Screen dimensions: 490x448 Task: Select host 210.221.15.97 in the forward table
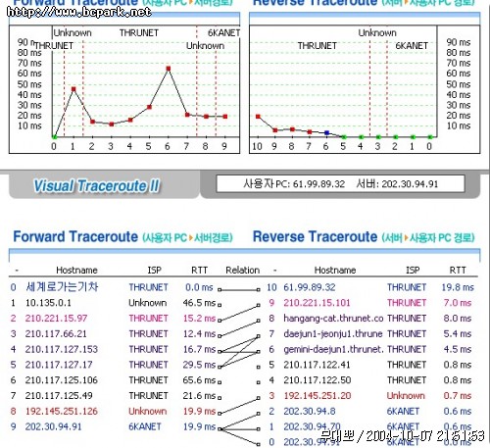(56, 319)
